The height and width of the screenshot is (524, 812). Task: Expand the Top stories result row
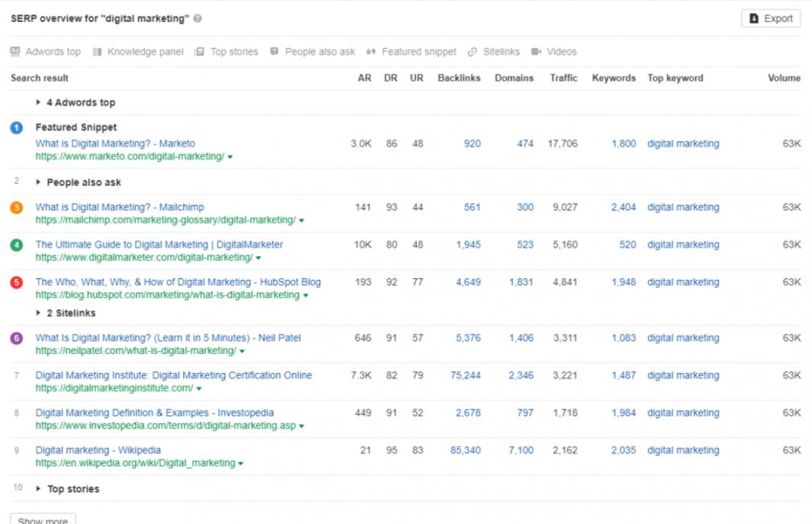[x=39, y=489]
